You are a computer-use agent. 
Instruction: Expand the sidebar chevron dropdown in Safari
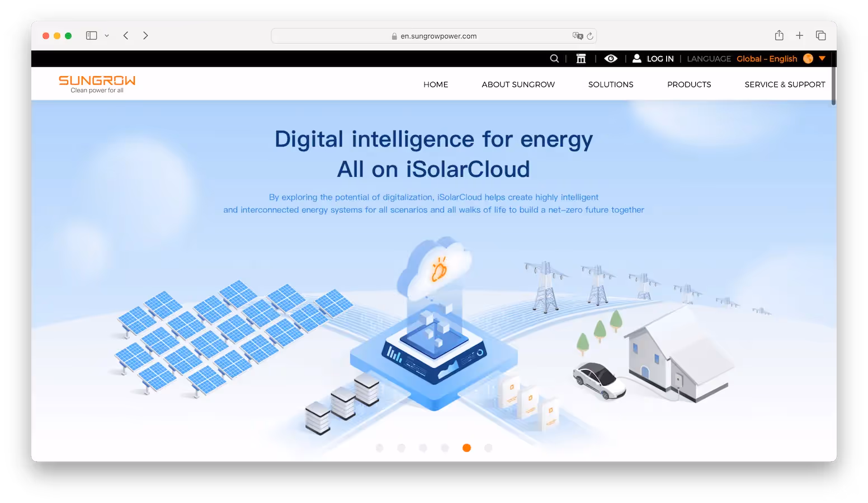click(107, 36)
